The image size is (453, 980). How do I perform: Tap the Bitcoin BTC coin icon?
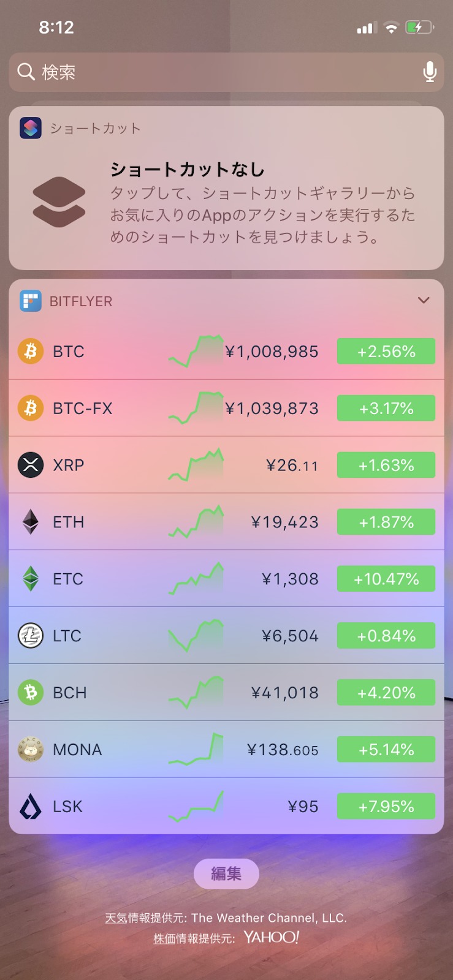click(31, 352)
